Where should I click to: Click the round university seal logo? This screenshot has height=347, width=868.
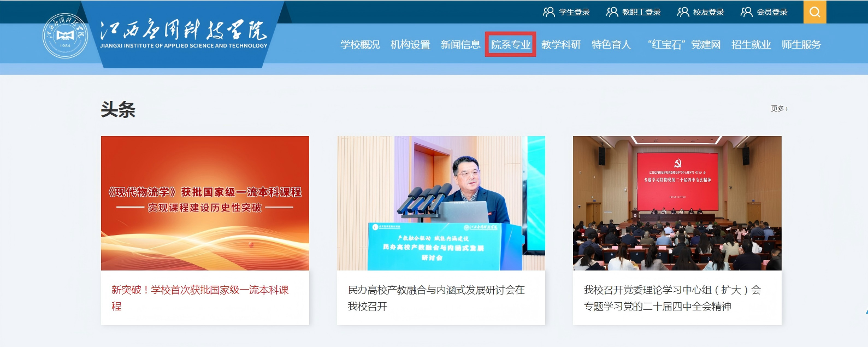click(x=65, y=36)
